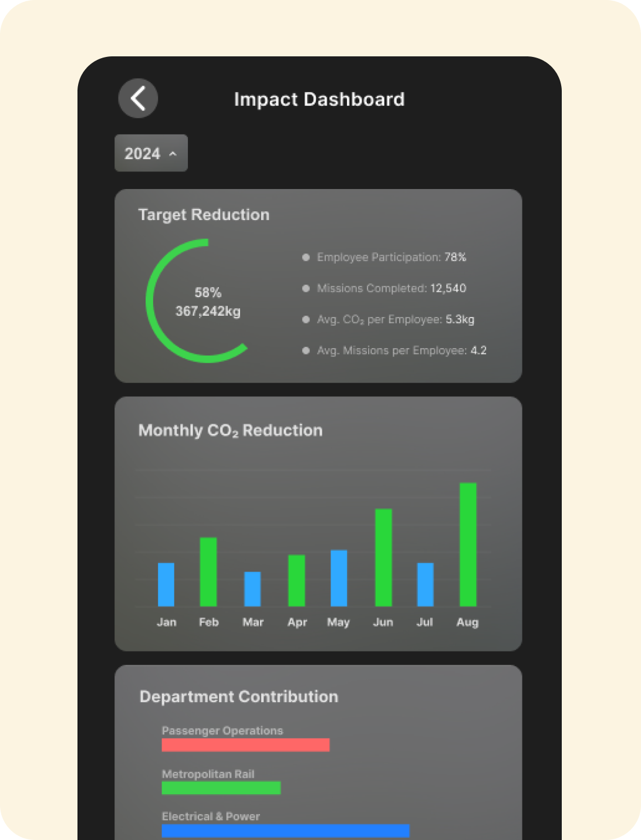Click the Aug bar in the chart
641x840 pixels.
(x=468, y=545)
